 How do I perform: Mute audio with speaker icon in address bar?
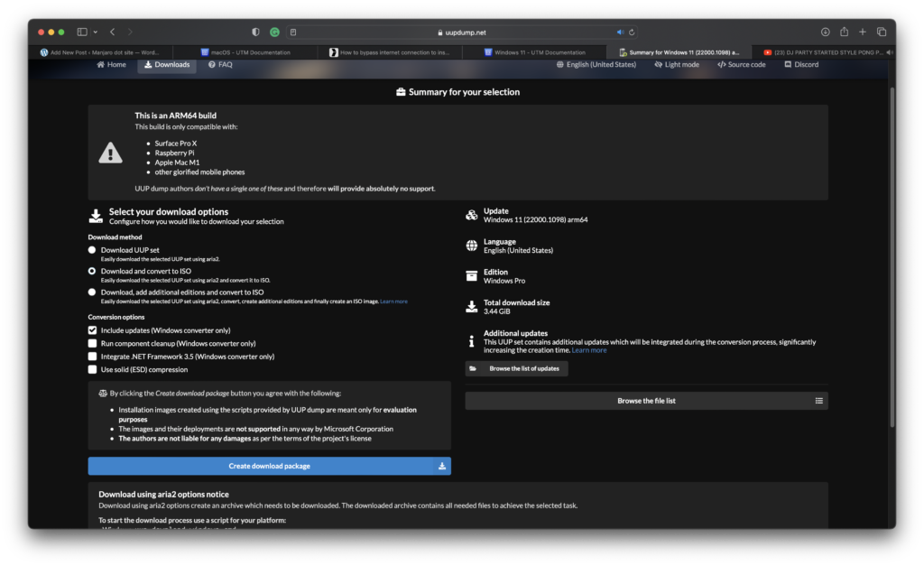pos(620,32)
